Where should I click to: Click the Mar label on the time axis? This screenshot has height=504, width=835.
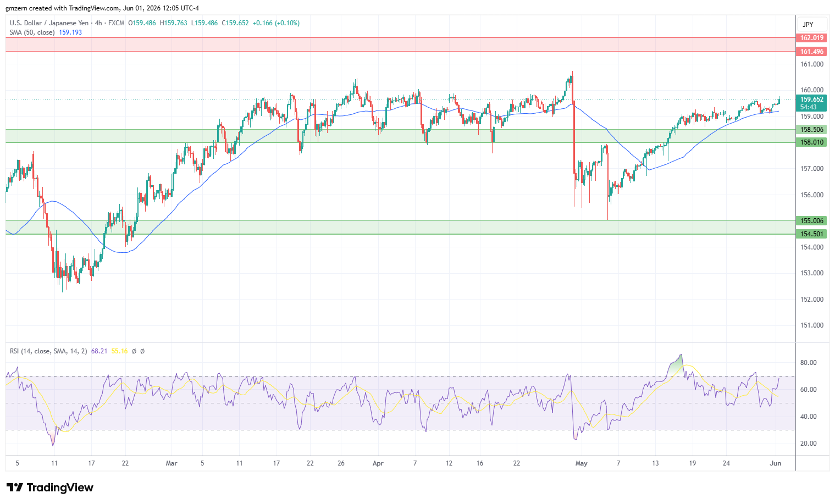(172, 463)
